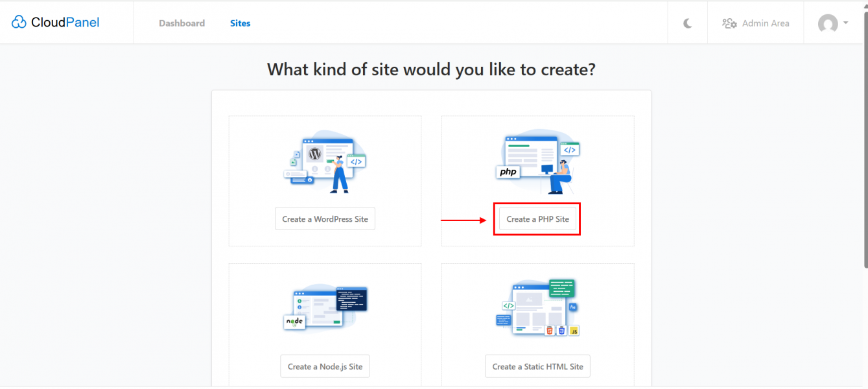Click the WordPress logo in the illustration
This screenshot has width=868, height=389.
tap(315, 154)
